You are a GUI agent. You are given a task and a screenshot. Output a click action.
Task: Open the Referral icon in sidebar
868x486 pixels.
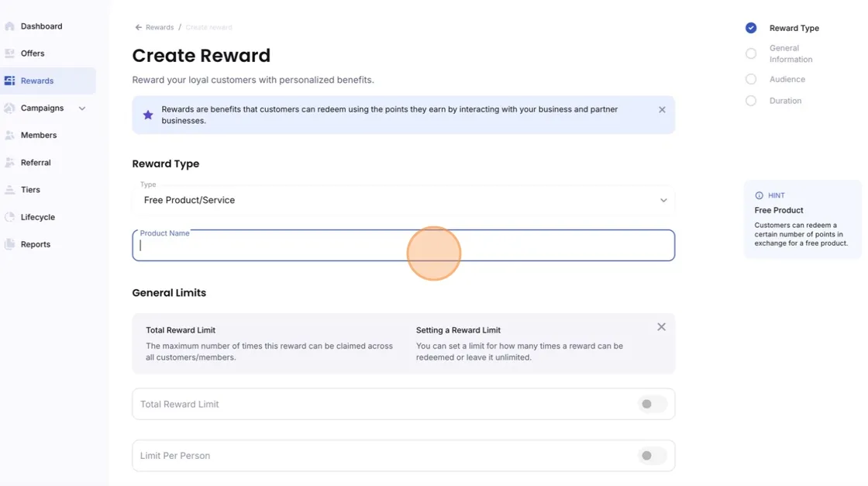[x=9, y=162]
